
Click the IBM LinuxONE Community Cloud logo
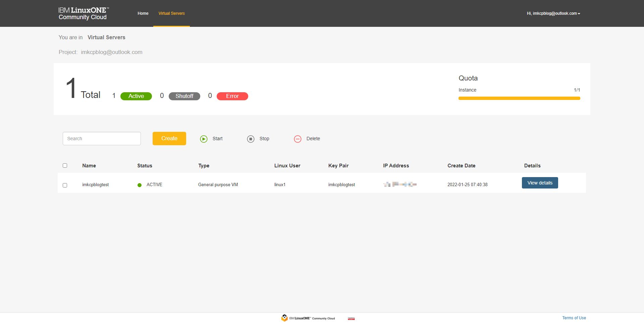(83, 13)
